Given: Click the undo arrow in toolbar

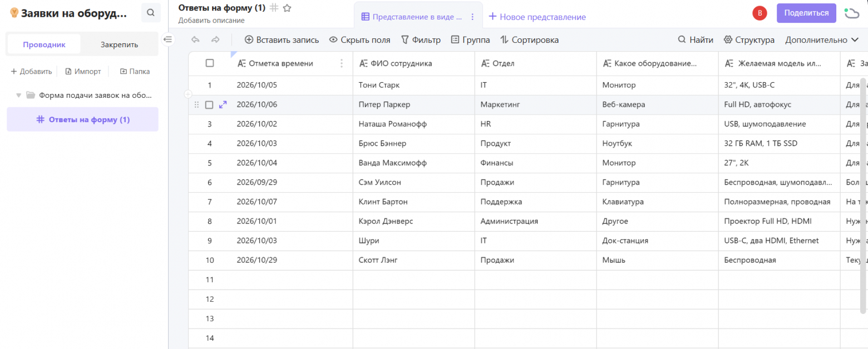Looking at the screenshot, I should click(x=195, y=40).
